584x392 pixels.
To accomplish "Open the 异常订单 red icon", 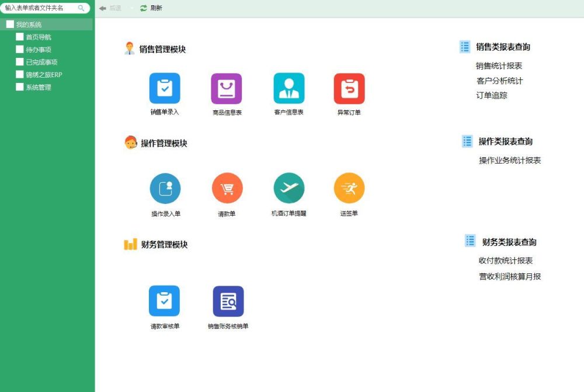I will pos(349,89).
